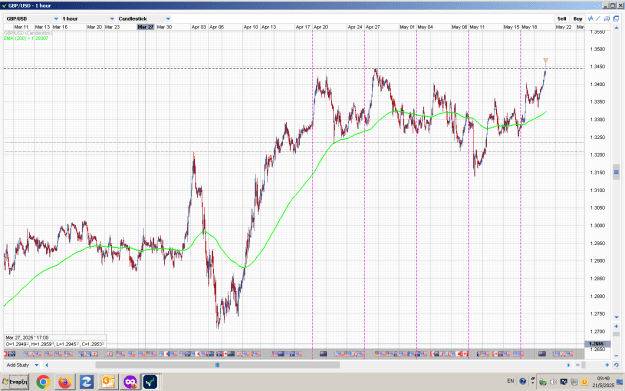Click the orange marker above latest candle
This screenshot has height=391, width=625.
tap(546, 60)
